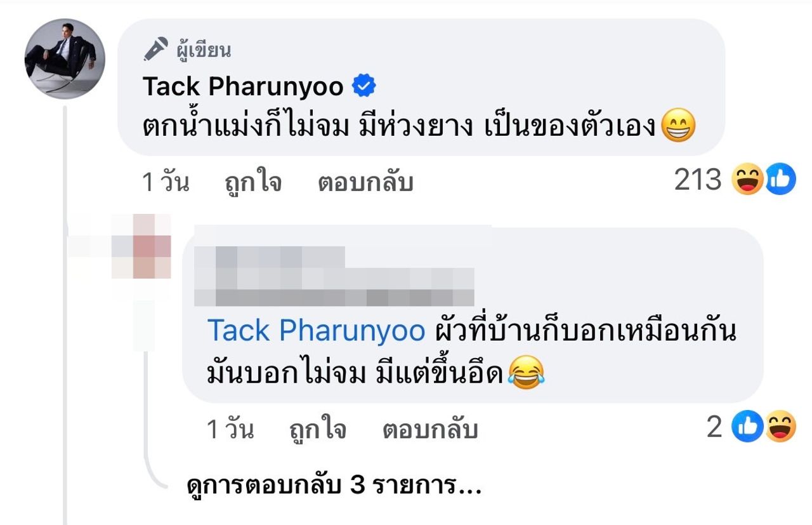This screenshot has height=525, width=812.
Task: Click the laughing reaction icon next to 213
Action: pos(747,182)
